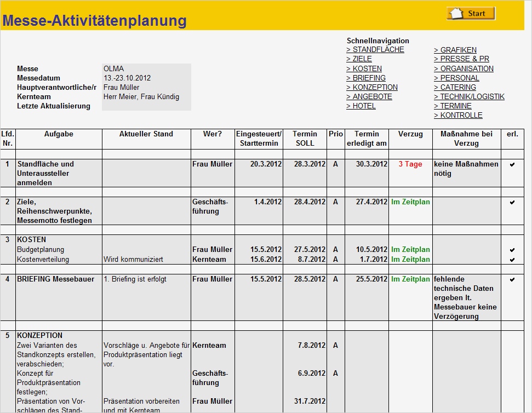Open the KONTROLLE navigation link
532x413 pixels.
(459, 115)
